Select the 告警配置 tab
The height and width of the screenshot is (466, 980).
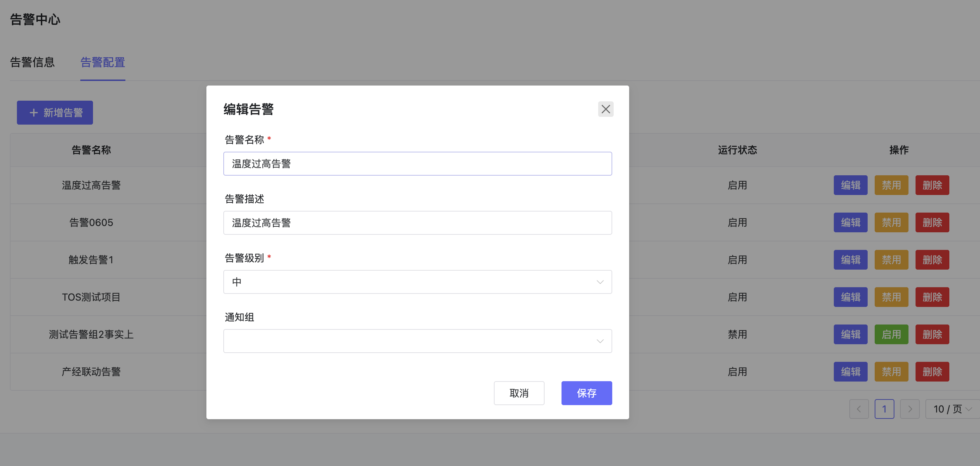[x=103, y=62]
